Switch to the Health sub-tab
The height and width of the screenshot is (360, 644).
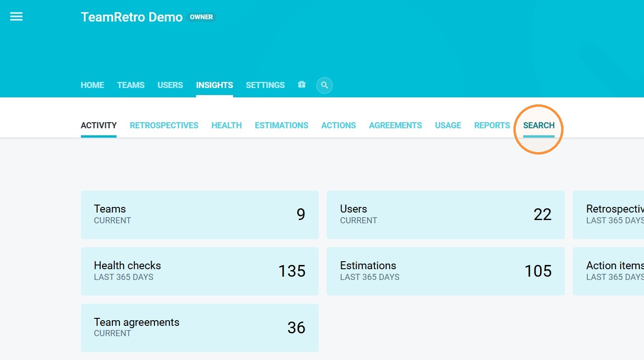pos(227,125)
